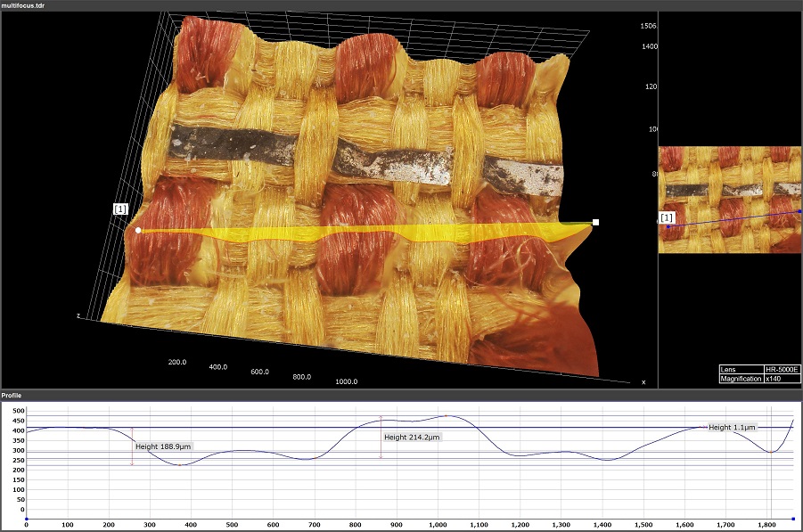Select the [1] label in 3D view
Screen dimensions: 803x532
pos(120,209)
